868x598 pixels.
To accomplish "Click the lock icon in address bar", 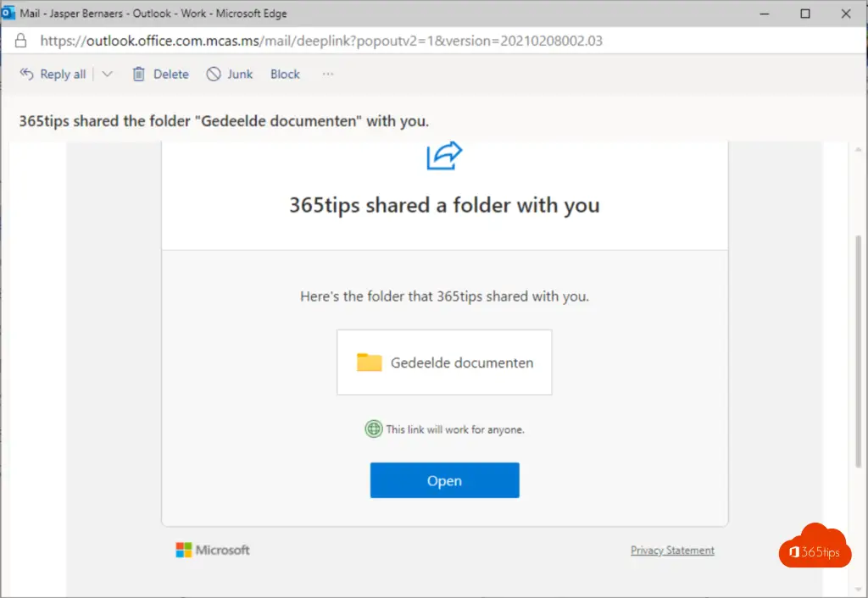I will click(21, 41).
